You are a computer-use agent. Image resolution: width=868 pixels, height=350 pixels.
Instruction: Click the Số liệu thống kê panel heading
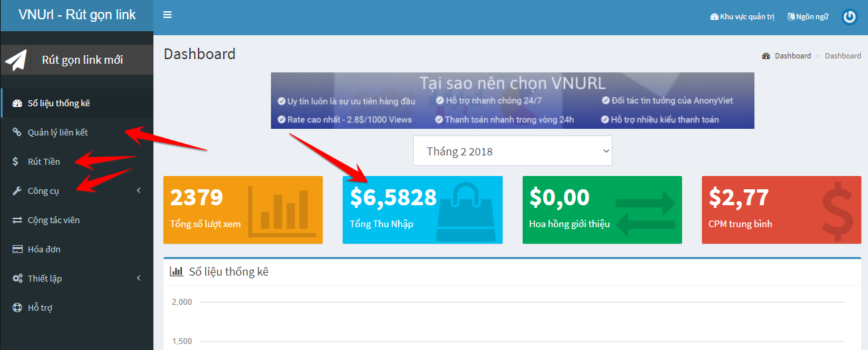(228, 271)
